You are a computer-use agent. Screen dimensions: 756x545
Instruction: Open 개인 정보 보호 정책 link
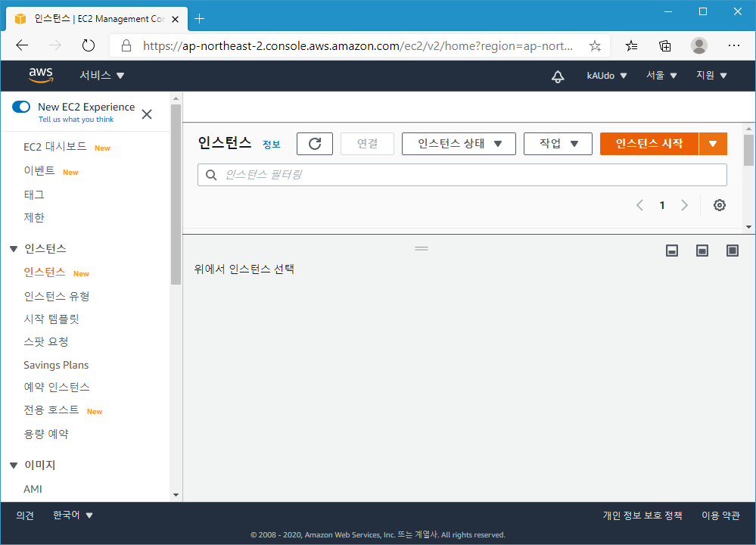pyautogui.click(x=642, y=515)
